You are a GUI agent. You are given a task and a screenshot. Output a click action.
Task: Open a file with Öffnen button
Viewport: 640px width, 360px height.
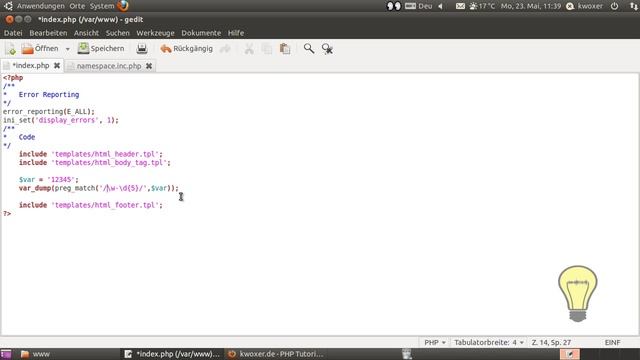click(x=40, y=49)
